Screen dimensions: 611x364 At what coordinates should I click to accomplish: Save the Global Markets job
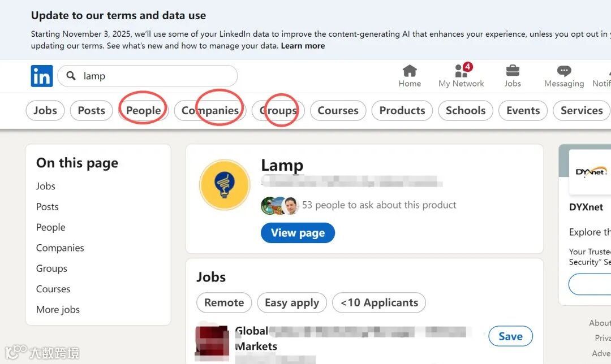coord(510,336)
